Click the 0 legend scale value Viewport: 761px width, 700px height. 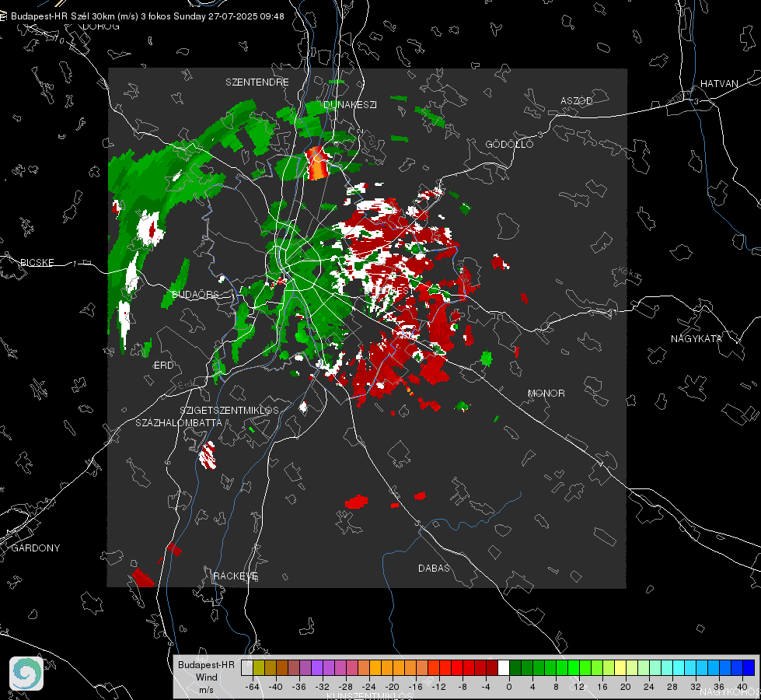(x=509, y=687)
